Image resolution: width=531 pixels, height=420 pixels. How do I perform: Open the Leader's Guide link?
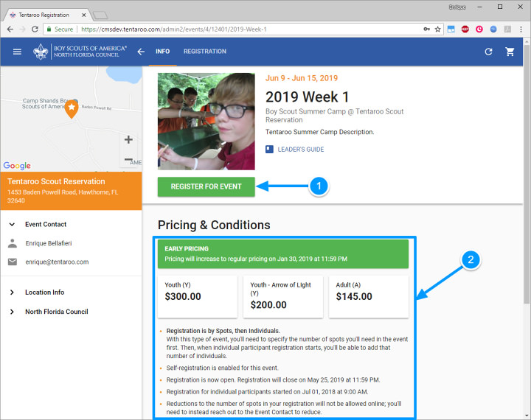pyautogui.click(x=301, y=150)
